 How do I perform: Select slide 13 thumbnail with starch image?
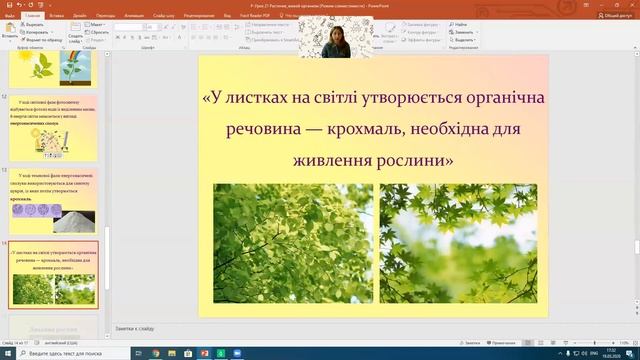click(53, 202)
